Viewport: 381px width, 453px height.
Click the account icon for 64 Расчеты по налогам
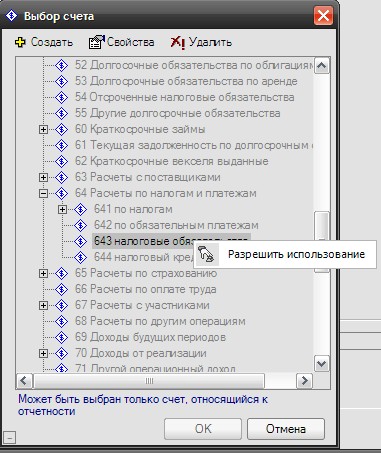(x=61, y=193)
